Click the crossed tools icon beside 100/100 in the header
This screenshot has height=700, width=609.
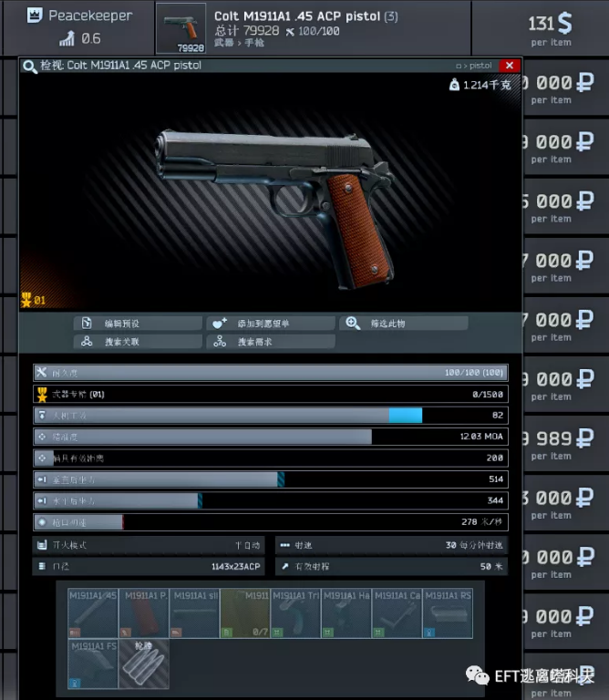click(290, 31)
